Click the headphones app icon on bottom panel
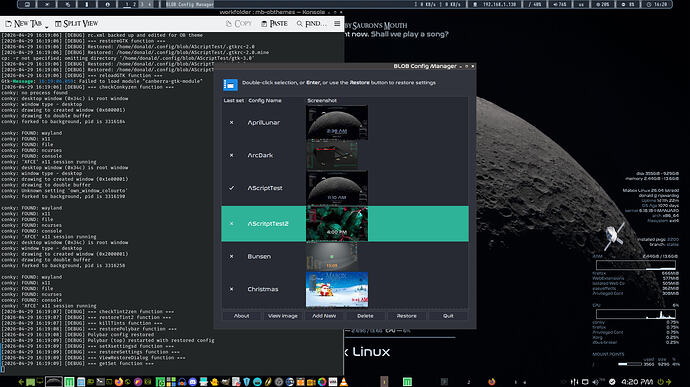This screenshot has width=690, height=387. coord(182,382)
